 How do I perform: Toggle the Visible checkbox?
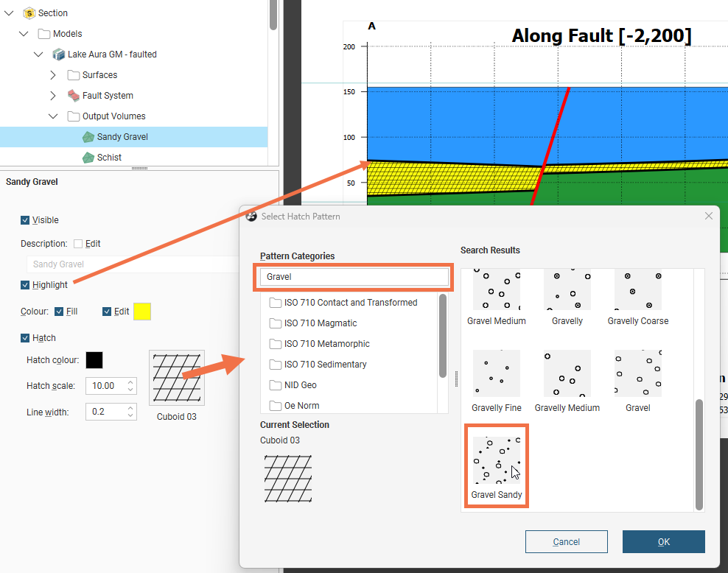click(26, 220)
